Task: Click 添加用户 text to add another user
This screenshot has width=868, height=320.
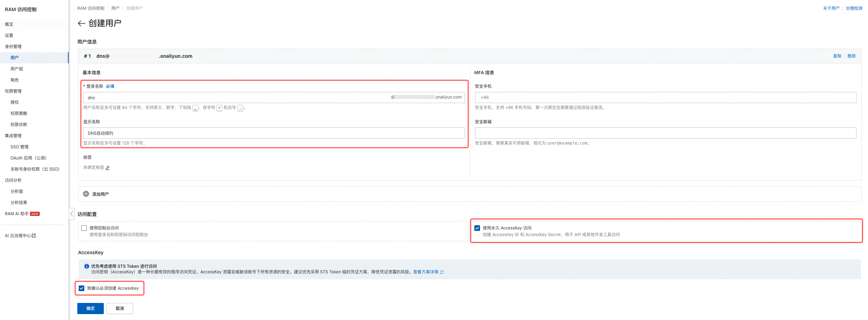Action: pos(100,194)
